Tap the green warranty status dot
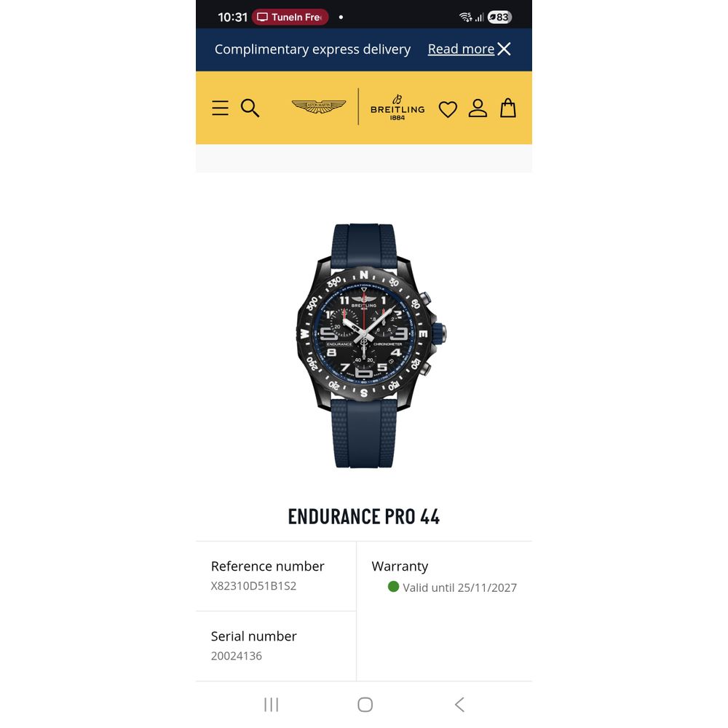 [393, 587]
